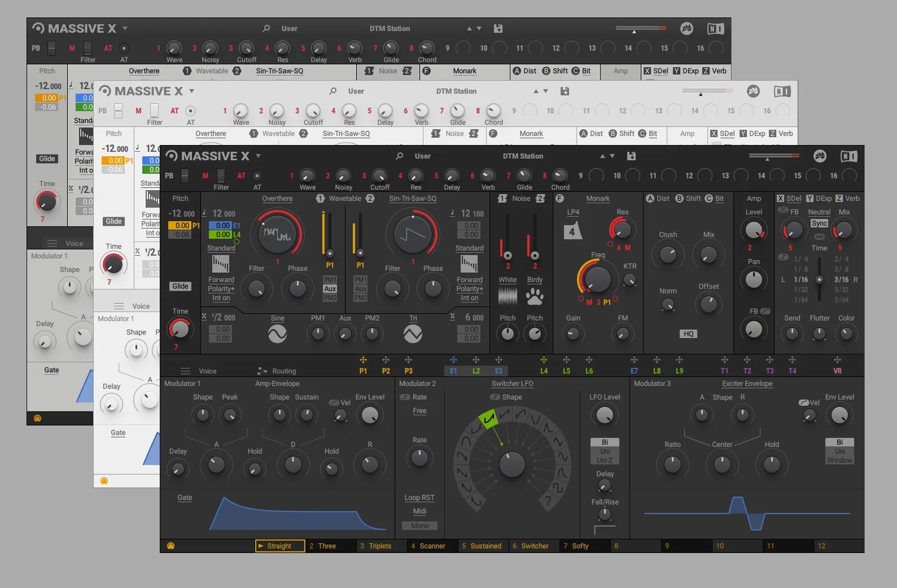The width and height of the screenshot is (897, 588).
Task: Click the F filter badge icon
Action: click(559, 198)
